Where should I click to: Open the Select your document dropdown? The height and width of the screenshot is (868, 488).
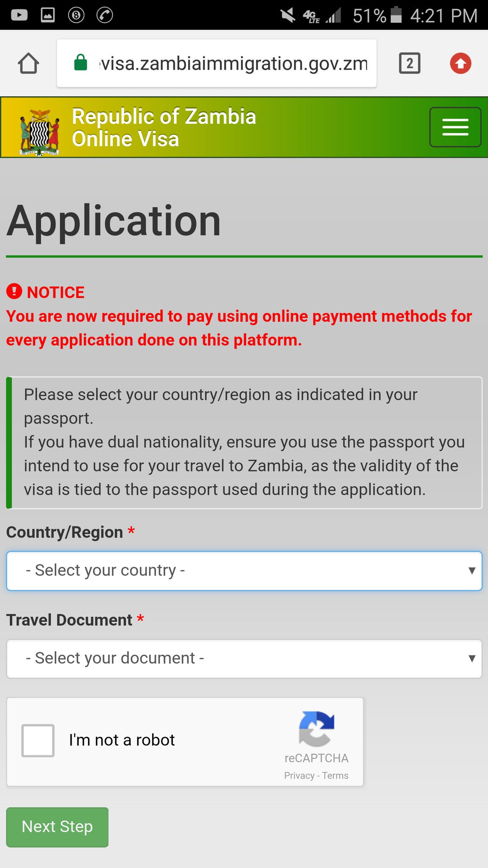[x=244, y=659]
